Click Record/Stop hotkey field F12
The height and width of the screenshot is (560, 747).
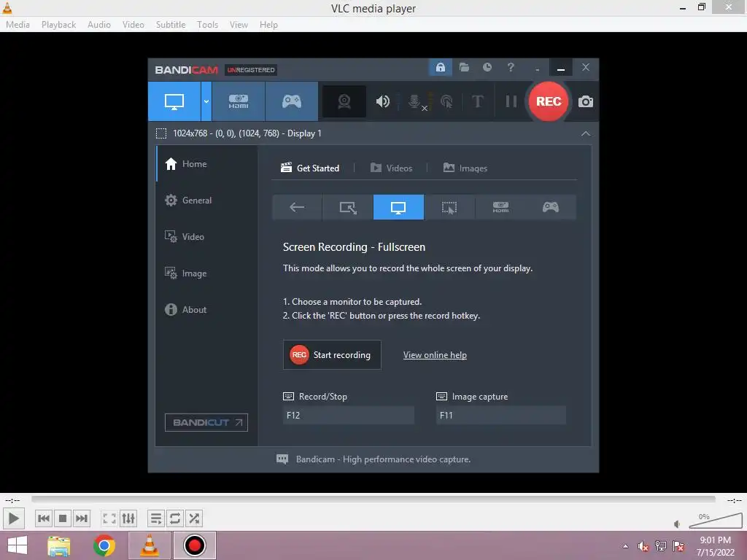pos(348,415)
